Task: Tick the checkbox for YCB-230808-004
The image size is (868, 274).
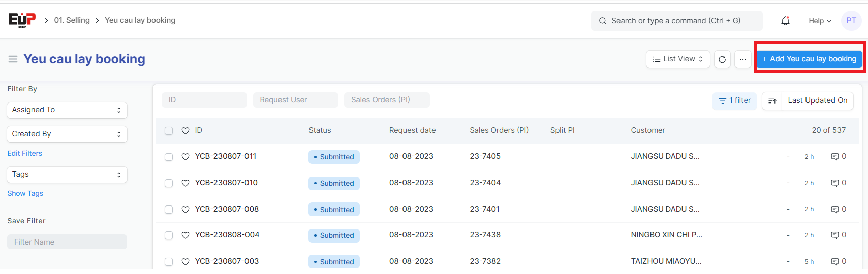Action: pyautogui.click(x=169, y=235)
